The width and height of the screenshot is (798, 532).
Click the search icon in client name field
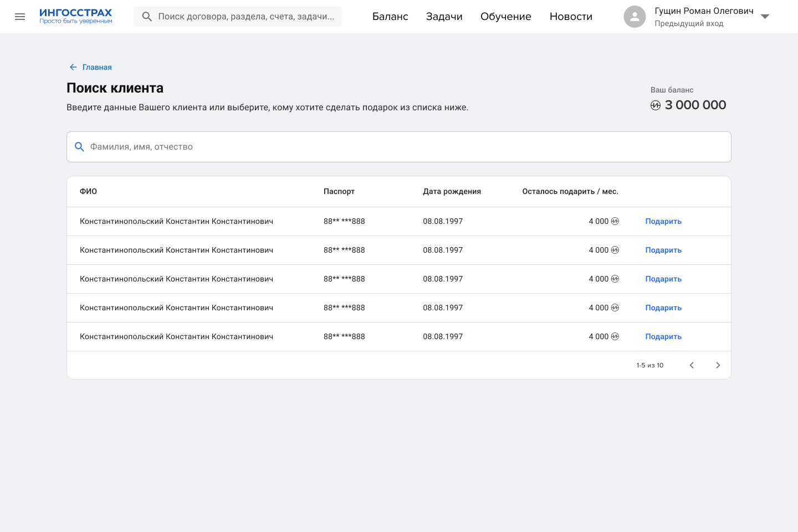tap(79, 147)
